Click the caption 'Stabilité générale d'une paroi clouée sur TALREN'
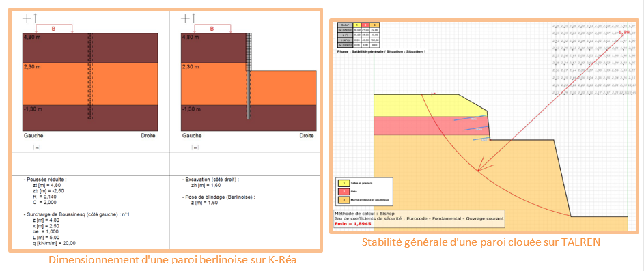The image size is (644, 271). [481, 242]
